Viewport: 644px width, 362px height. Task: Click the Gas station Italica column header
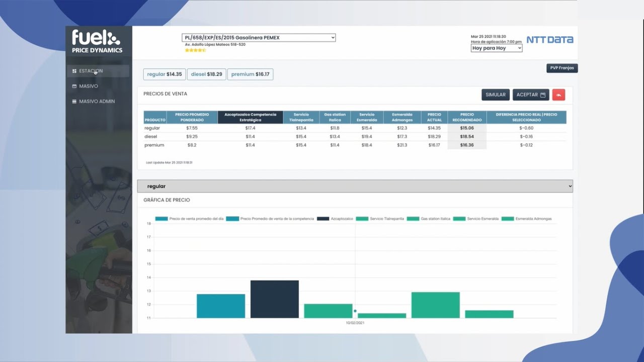pyautogui.click(x=335, y=117)
